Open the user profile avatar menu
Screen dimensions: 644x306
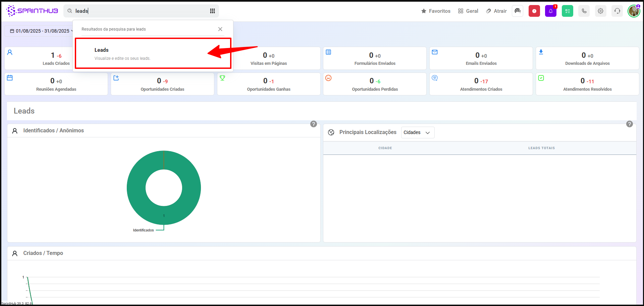[x=634, y=11]
